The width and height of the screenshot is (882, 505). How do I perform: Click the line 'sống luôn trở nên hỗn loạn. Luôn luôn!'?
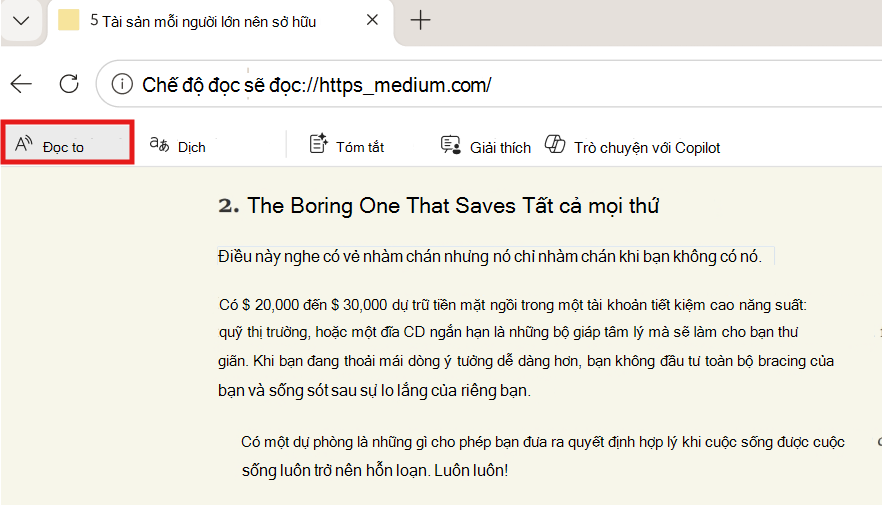coord(375,470)
